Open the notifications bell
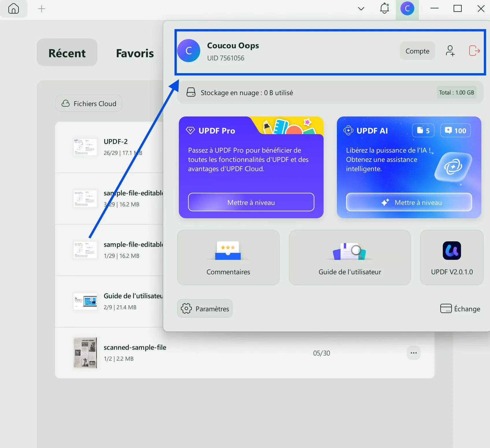 385,8
